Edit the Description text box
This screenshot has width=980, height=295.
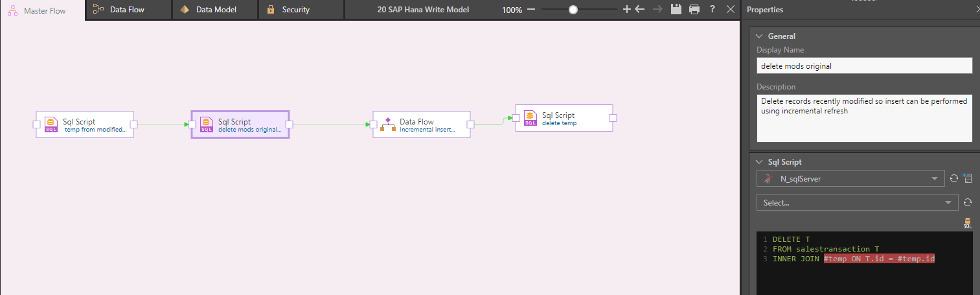click(864, 118)
